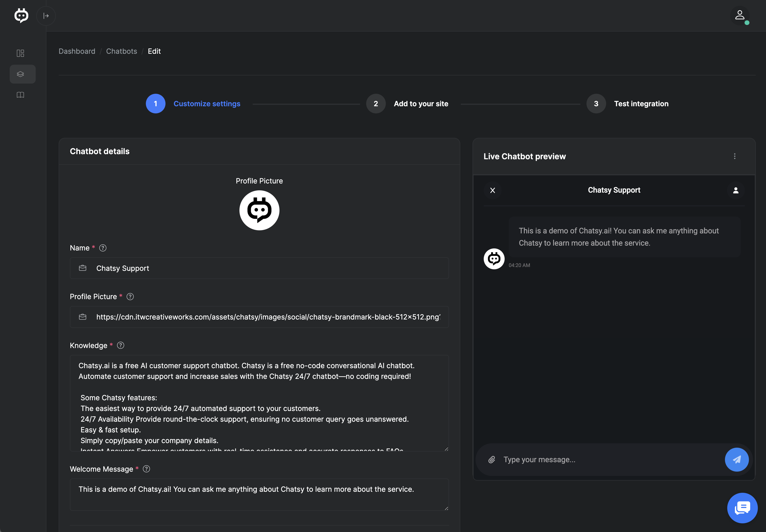The height and width of the screenshot is (532, 766).
Task: Go to Chatbots breadcrumb link
Action: [x=121, y=51]
